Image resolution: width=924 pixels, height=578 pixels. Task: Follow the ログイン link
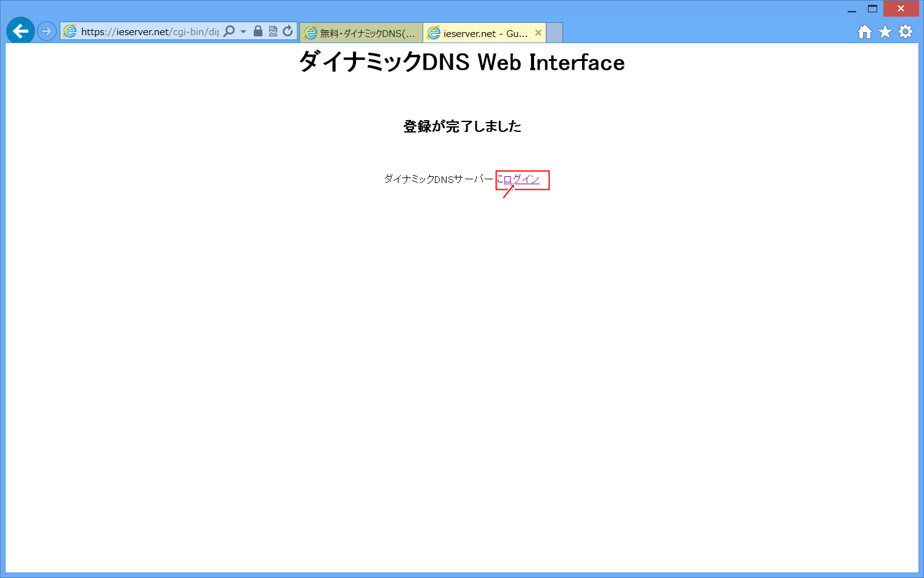coord(521,179)
